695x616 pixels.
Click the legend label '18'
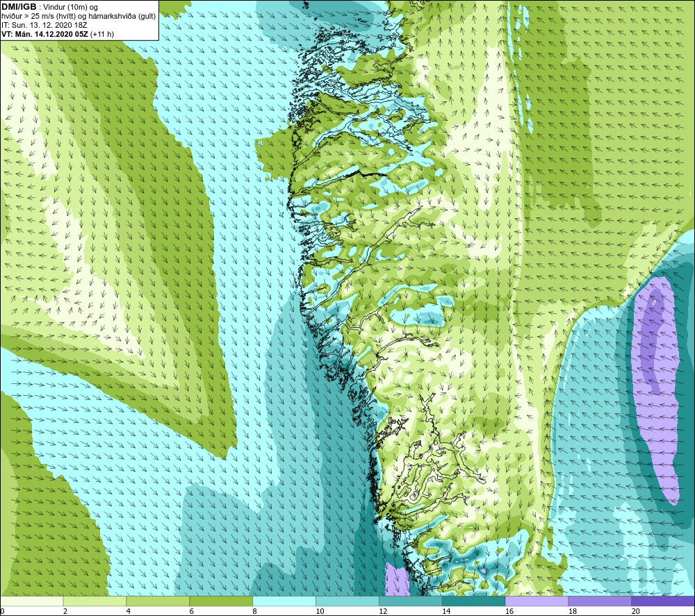point(572,612)
